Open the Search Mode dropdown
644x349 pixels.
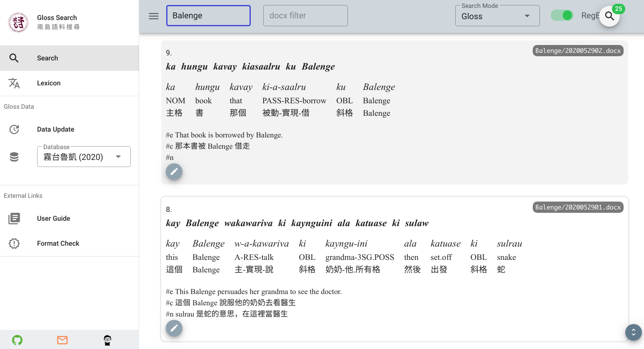click(497, 16)
